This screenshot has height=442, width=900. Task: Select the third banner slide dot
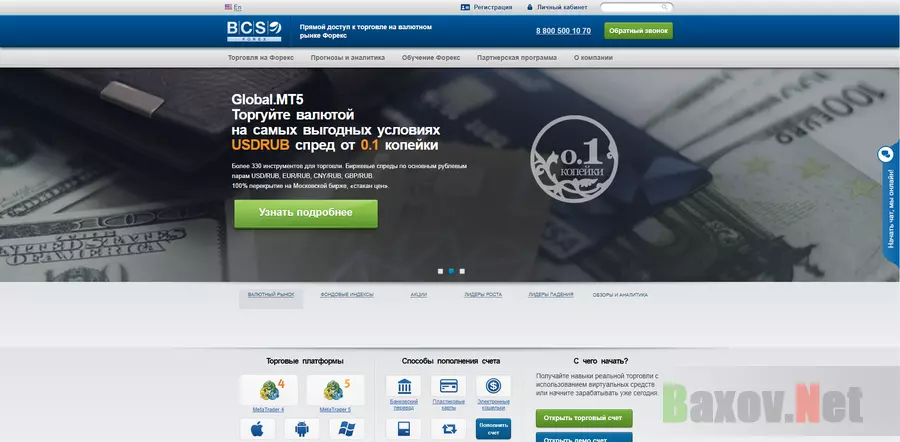[x=462, y=271]
